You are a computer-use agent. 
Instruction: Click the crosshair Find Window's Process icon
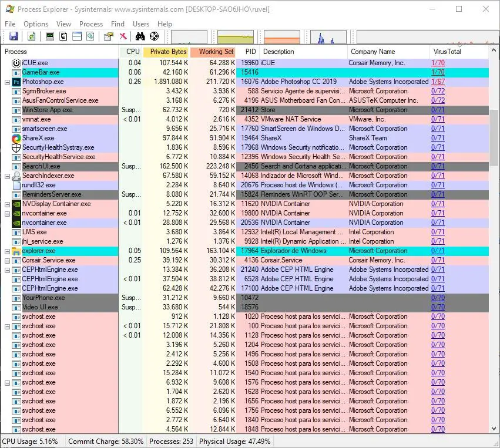coord(154,36)
